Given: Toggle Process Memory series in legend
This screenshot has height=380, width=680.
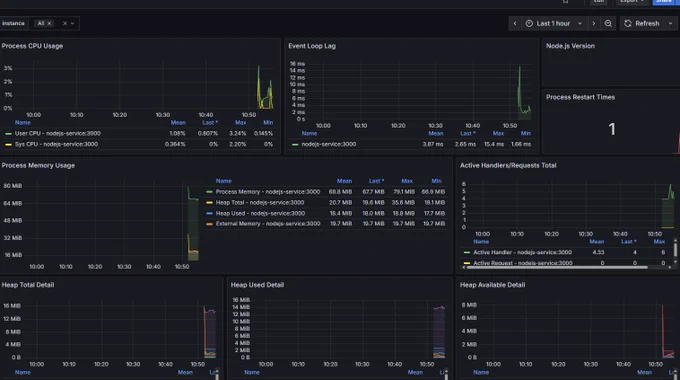Looking at the screenshot, I should click(x=268, y=192).
